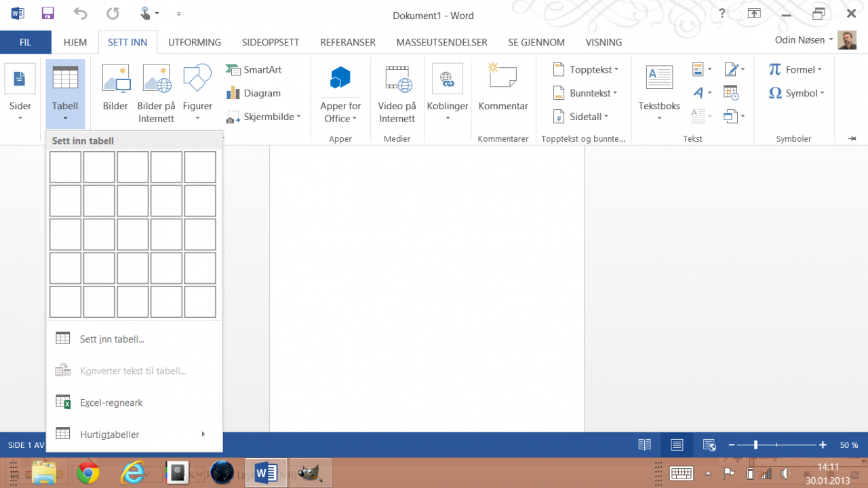Open the Skjermbilde dropdown
This screenshot has height=488, width=868.
point(263,117)
